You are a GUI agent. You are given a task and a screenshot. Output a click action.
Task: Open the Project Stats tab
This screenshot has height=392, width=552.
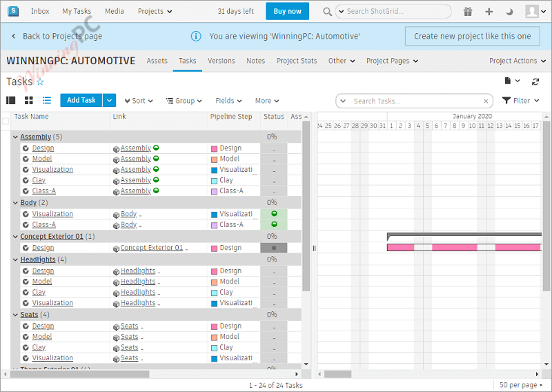point(297,61)
